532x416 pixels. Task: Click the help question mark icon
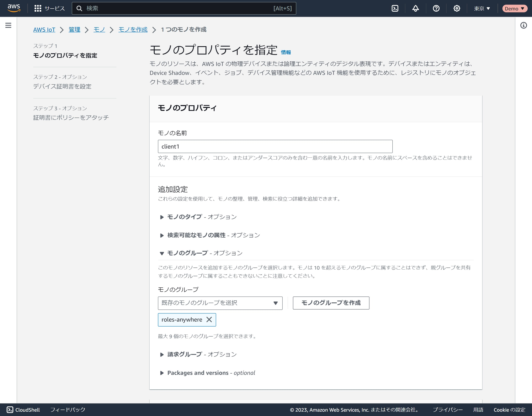pyautogui.click(x=436, y=9)
